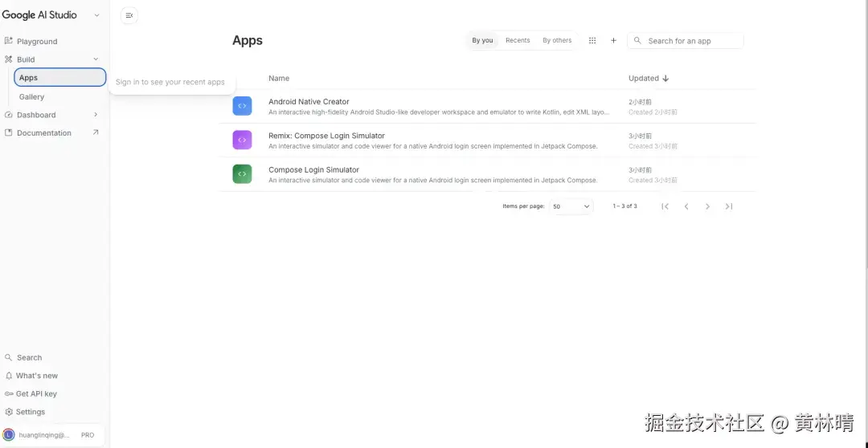Click the '1 – 3 of 3' text

tap(624, 206)
